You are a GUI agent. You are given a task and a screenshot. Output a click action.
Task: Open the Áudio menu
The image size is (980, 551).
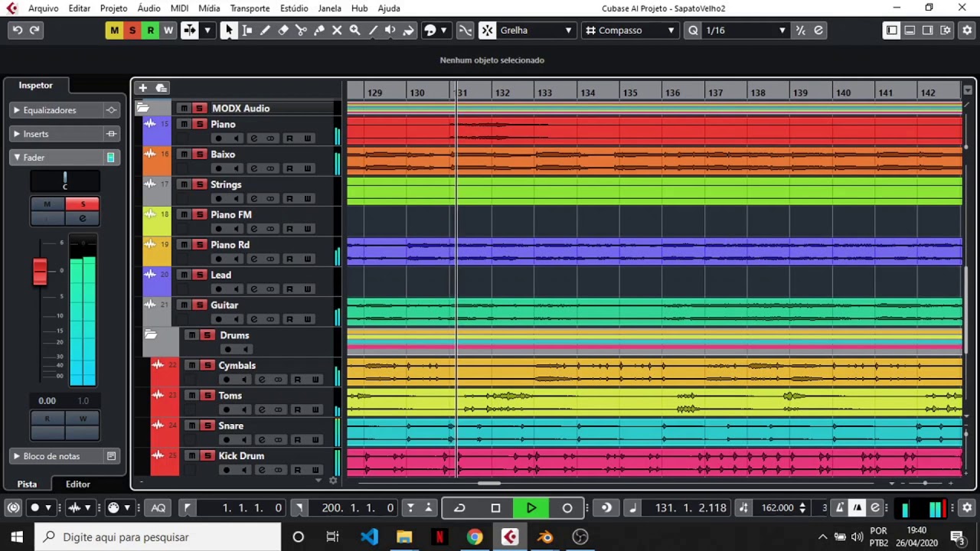click(x=149, y=8)
